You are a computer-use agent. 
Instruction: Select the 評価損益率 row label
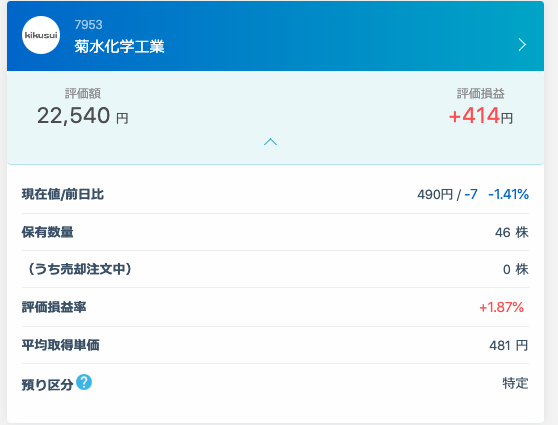point(54,307)
